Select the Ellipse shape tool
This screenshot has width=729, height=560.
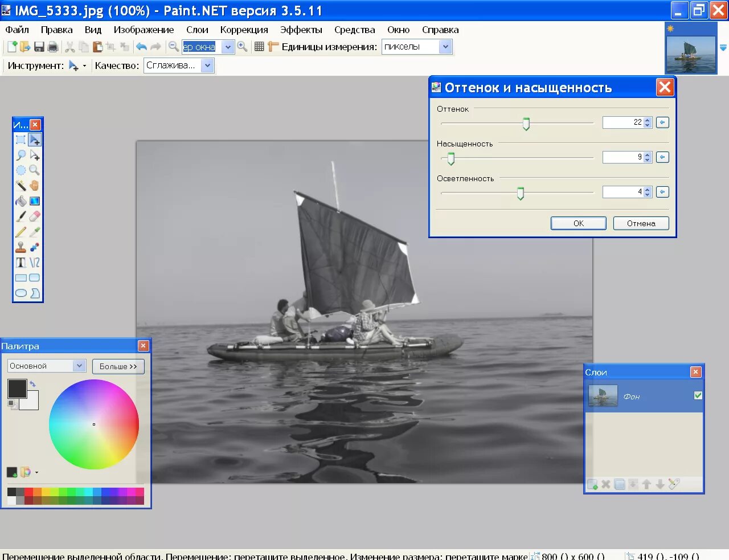[x=21, y=293]
